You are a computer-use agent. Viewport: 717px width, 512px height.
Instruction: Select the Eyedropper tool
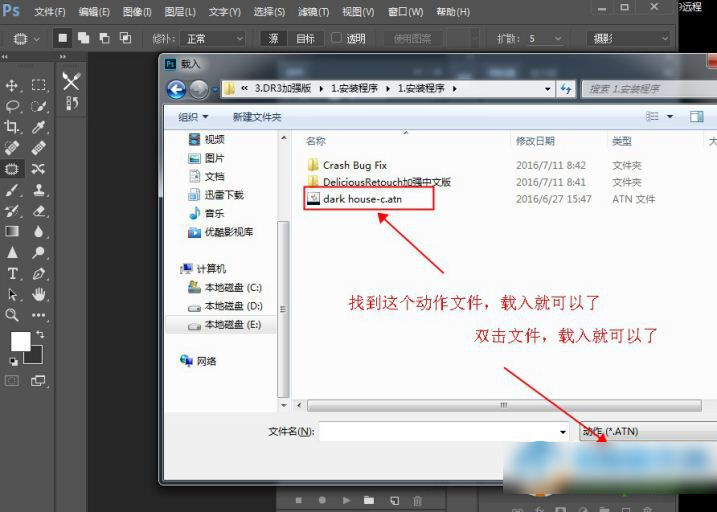(38, 127)
